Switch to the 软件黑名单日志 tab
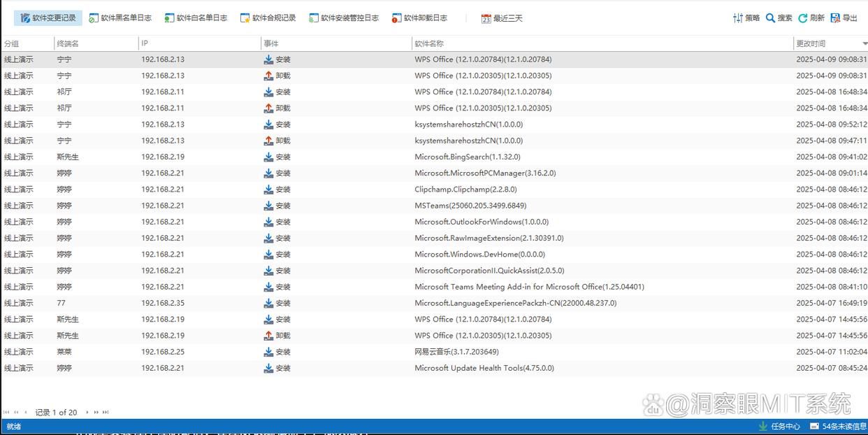 click(120, 18)
